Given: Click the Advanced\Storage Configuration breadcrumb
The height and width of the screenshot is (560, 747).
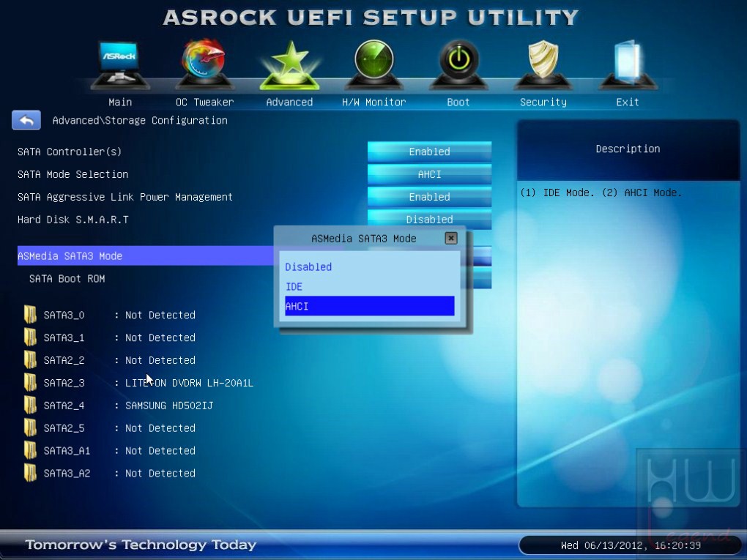Looking at the screenshot, I should point(140,121).
